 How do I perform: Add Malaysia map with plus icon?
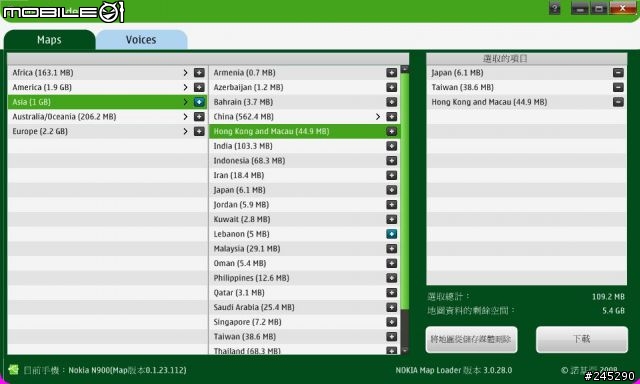(391, 249)
